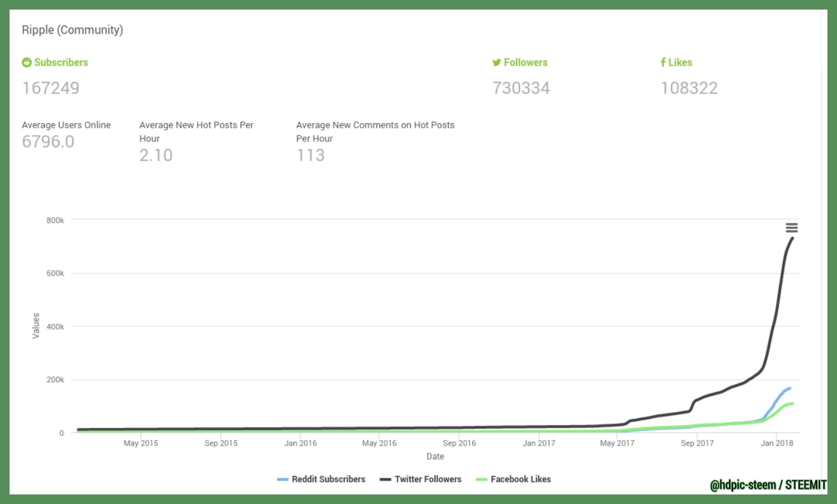Toggle the Reddit Subscribers legend series

click(x=321, y=479)
